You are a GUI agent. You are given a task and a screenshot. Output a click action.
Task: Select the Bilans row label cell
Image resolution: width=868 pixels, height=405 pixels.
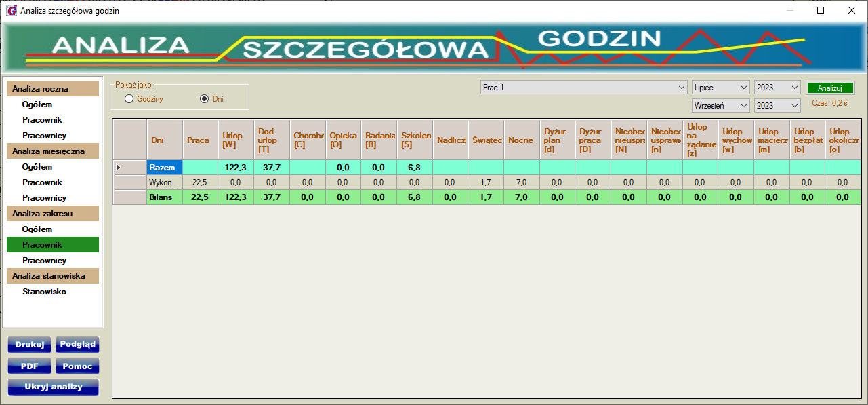(x=165, y=197)
